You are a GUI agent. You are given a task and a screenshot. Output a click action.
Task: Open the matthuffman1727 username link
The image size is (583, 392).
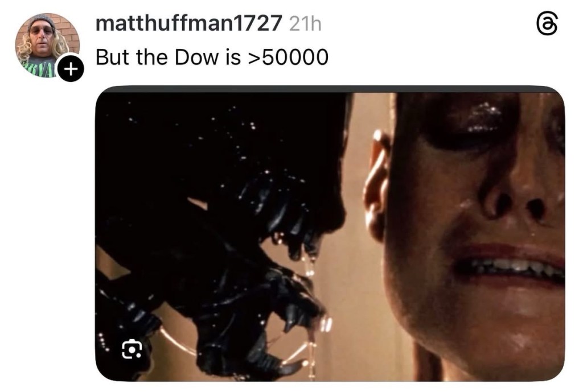pos(189,23)
